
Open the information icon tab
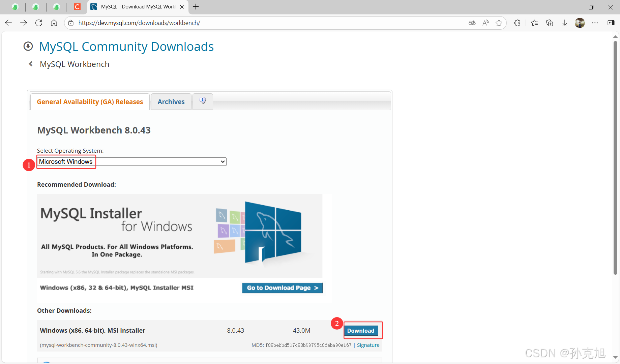pyautogui.click(x=203, y=101)
